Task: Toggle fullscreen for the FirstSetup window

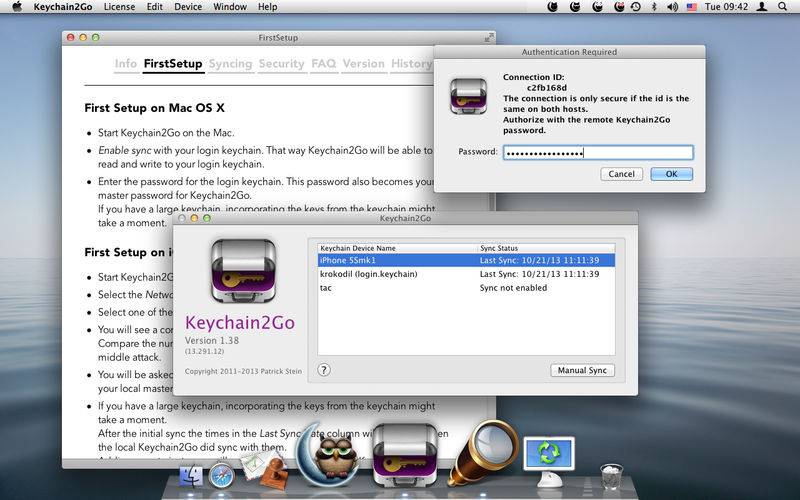Action: click(489, 37)
